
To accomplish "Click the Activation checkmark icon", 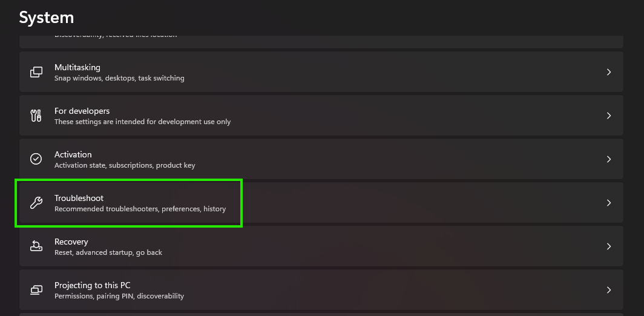I will [36, 159].
